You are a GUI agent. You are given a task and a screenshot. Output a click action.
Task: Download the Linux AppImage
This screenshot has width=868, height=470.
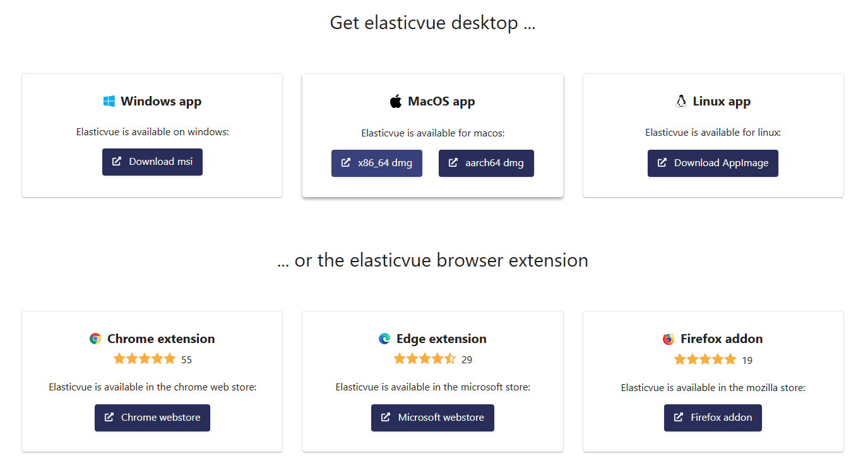713,163
